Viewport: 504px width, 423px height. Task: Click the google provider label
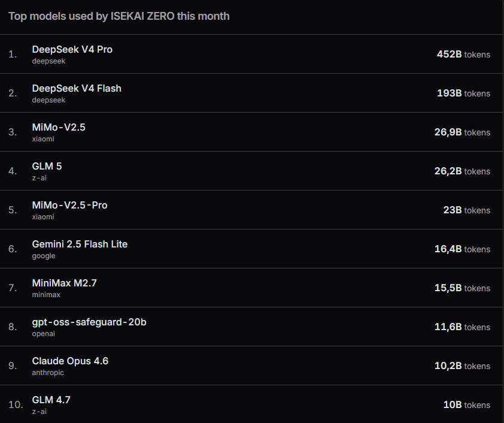point(43,256)
